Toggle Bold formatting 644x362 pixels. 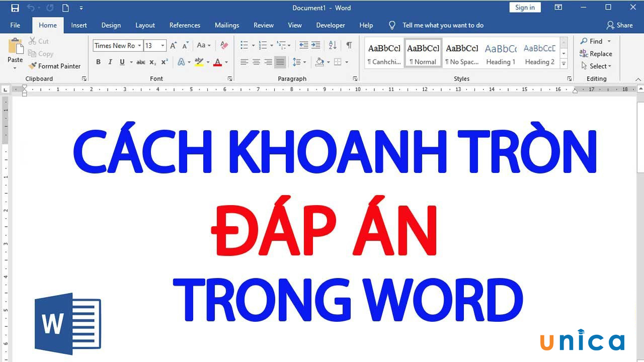pos(98,62)
